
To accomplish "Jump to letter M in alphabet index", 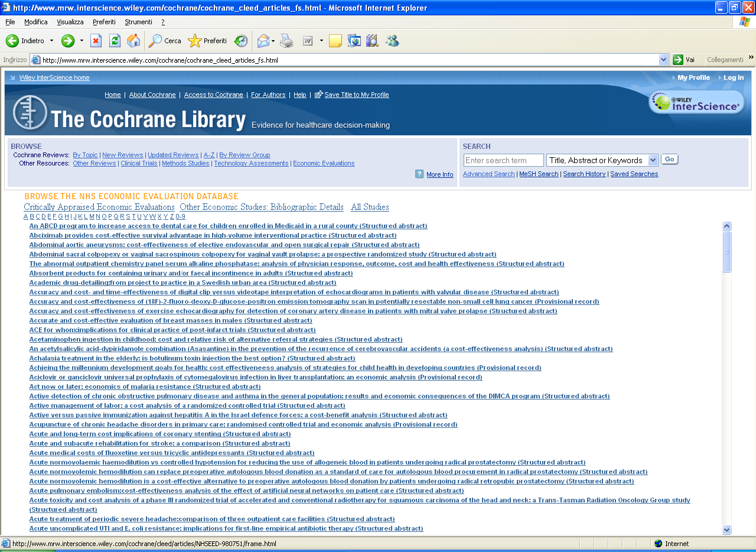I will click(x=92, y=216).
